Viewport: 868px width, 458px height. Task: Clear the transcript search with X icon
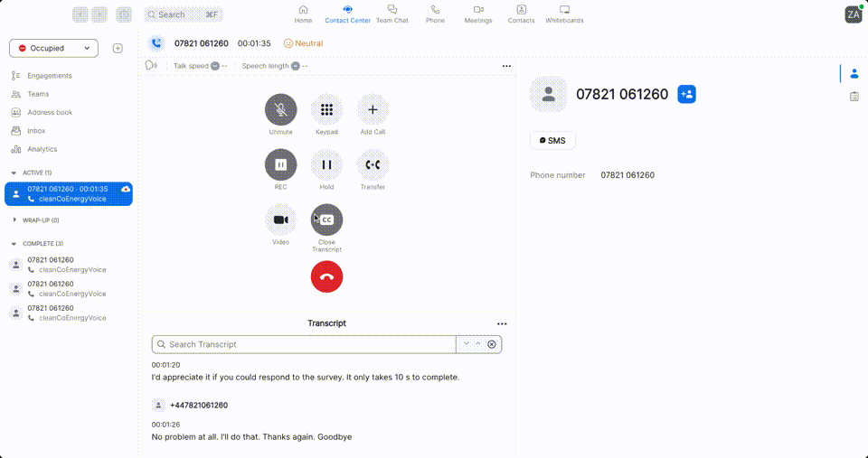coord(492,344)
